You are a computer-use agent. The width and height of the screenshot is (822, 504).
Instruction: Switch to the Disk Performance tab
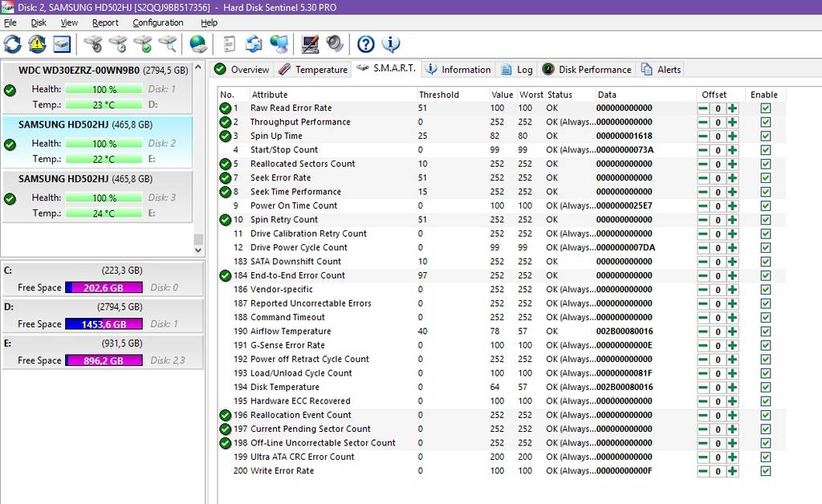tap(587, 70)
